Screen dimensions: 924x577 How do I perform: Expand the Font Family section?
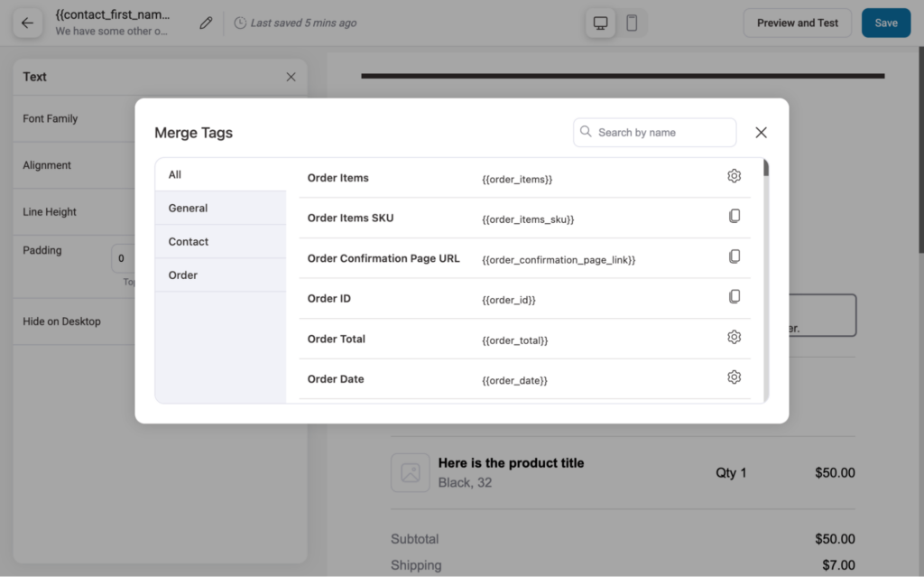pos(51,118)
